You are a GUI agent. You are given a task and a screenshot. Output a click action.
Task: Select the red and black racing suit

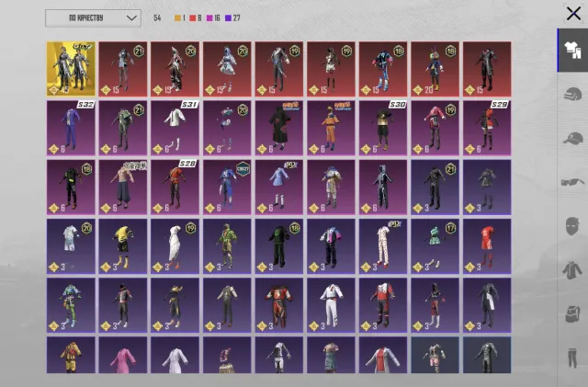click(x=279, y=305)
